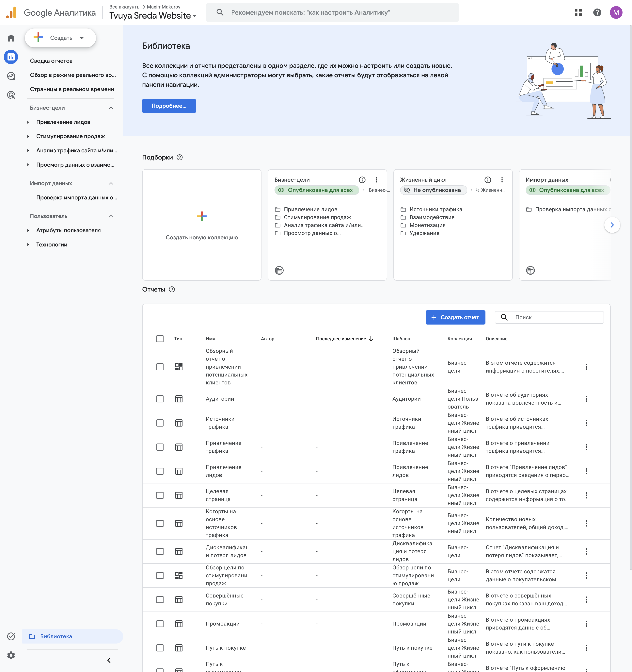The width and height of the screenshot is (632, 672).
Task: Open Проверка импорта данных sidebar item
Action: click(77, 197)
